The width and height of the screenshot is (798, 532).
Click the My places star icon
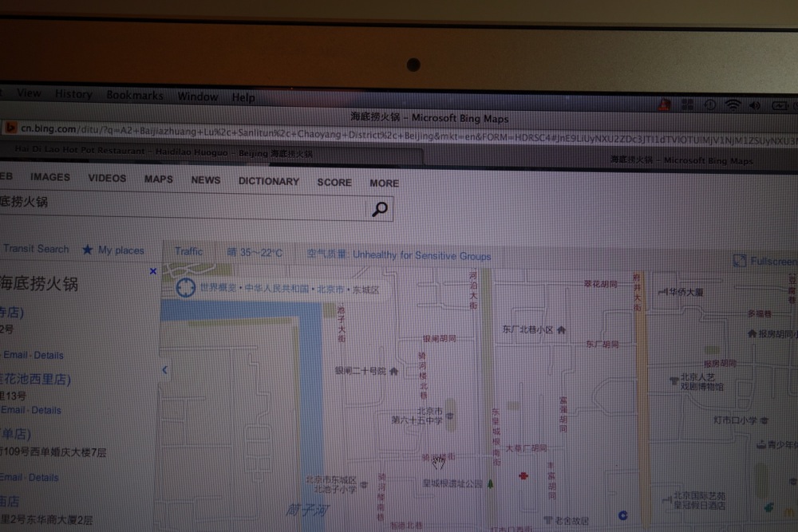pyautogui.click(x=88, y=250)
